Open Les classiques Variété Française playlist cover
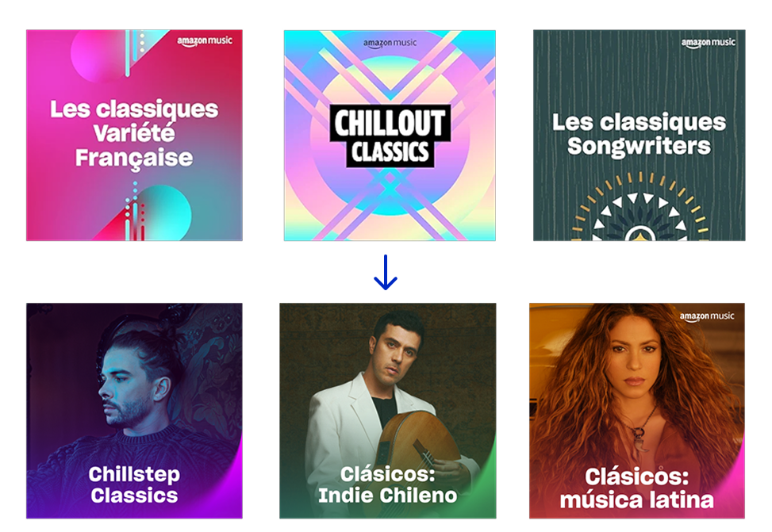The width and height of the screenshot is (772, 532). tap(134, 136)
